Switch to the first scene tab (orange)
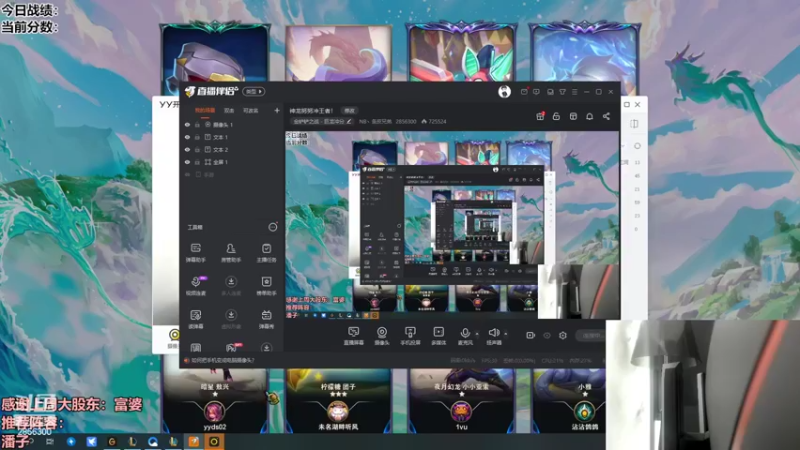The width and height of the screenshot is (800, 450). (205, 111)
